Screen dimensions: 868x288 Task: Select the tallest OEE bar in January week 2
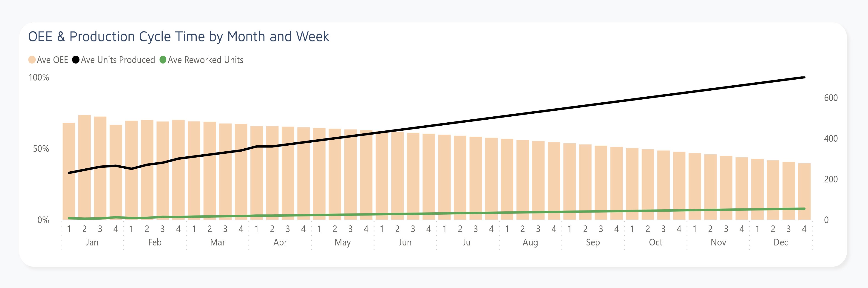tap(84, 169)
